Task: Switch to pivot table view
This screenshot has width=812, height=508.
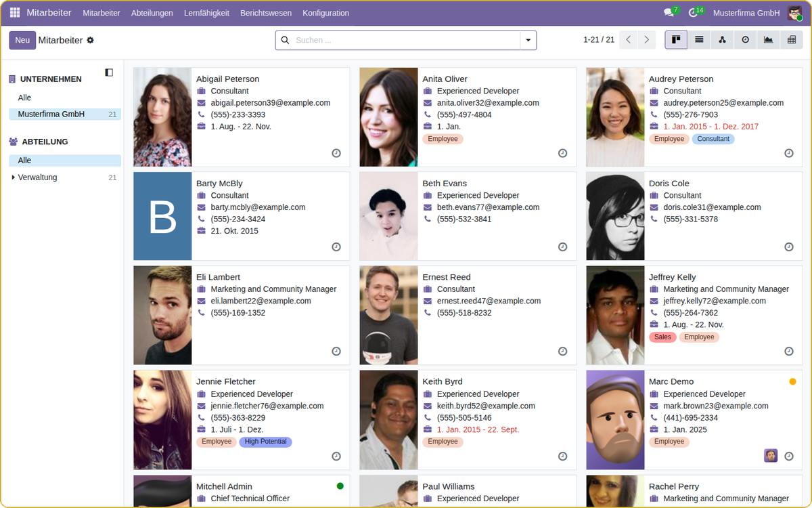Action: point(791,40)
